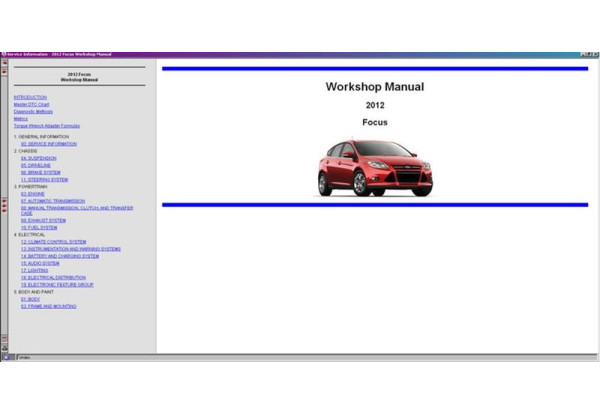600x414 pixels.
Task: Select 00 Service Information section
Action: point(48,143)
